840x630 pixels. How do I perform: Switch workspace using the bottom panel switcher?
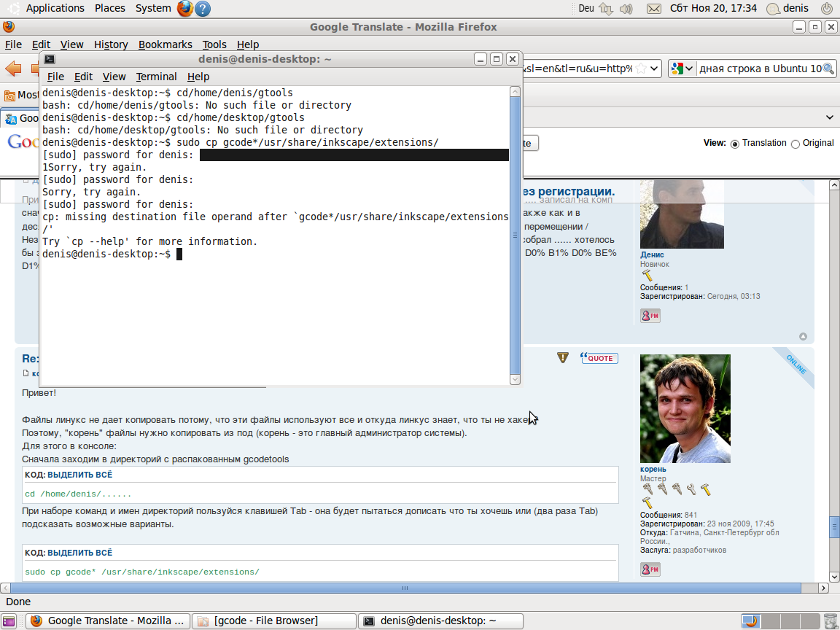780,621
